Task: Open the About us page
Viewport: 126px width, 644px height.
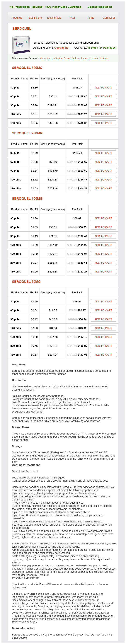Action: 17,18
